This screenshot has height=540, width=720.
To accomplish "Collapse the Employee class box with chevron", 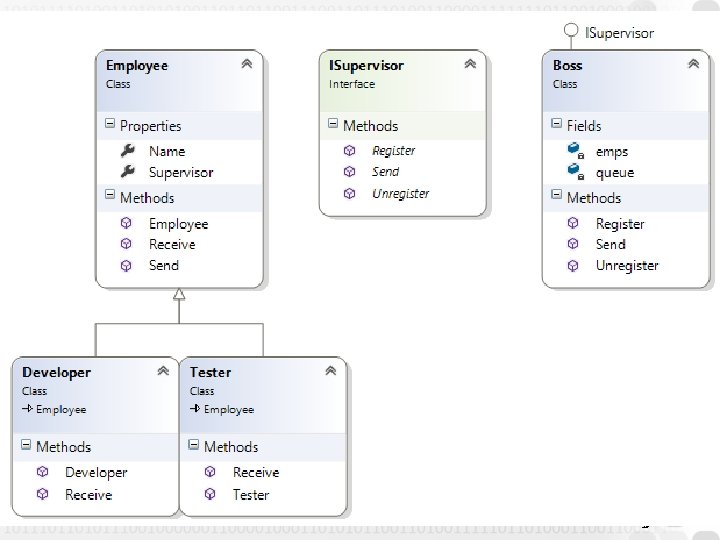I will coord(247,64).
